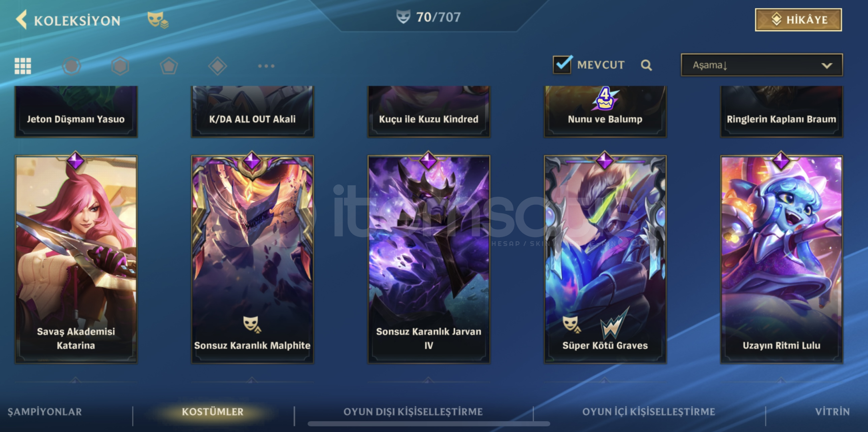Select the grid all-skins filter icon
Image resolution: width=868 pixels, height=432 pixels.
(x=23, y=66)
